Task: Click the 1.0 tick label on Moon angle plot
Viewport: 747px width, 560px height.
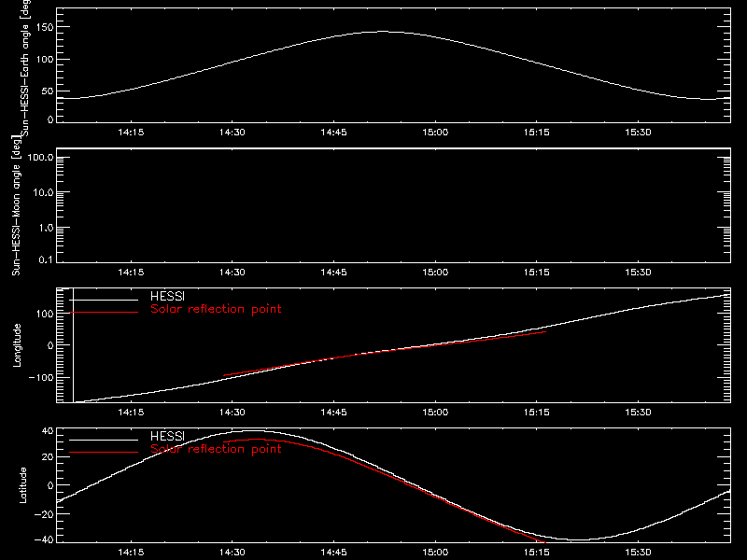Action: click(x=46, y=228)
